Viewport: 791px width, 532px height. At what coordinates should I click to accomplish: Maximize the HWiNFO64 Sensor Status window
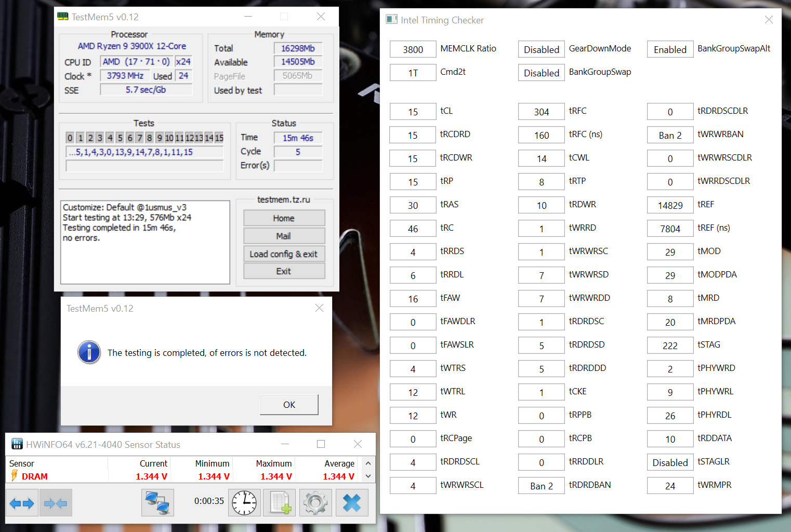point(321,444)
